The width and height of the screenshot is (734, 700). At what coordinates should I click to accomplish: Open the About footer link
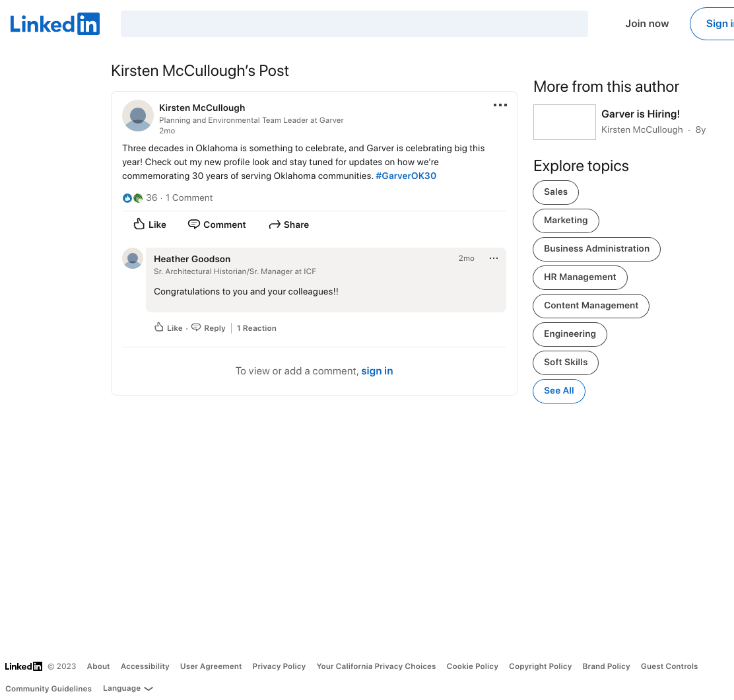click(x=98, y=666)
